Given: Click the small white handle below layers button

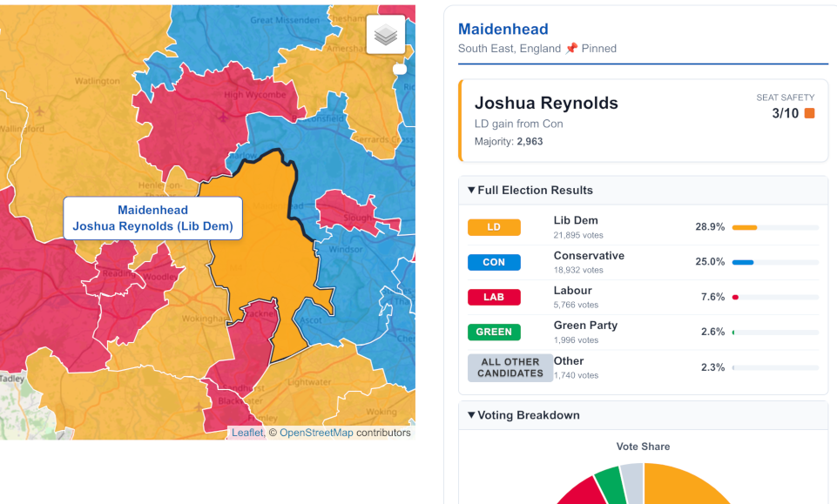Looking at the screenshot, I should point(400,69).
